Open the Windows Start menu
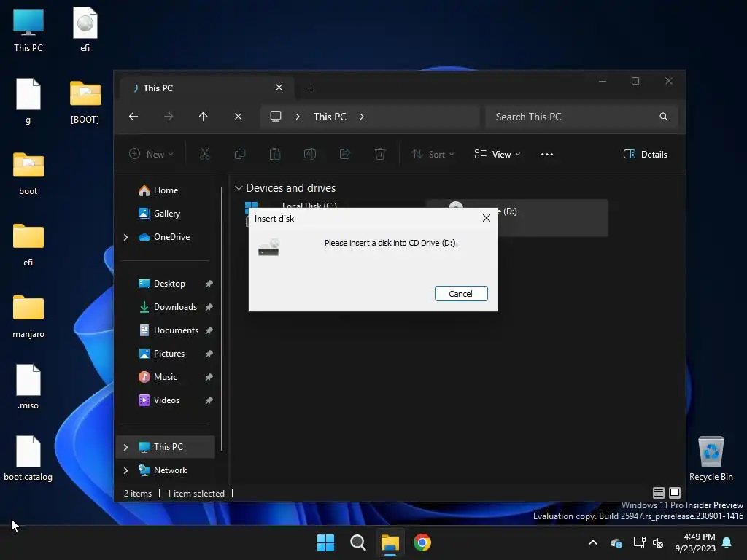Viewport: 747px width, 560px height. click(x=326, y=542)
